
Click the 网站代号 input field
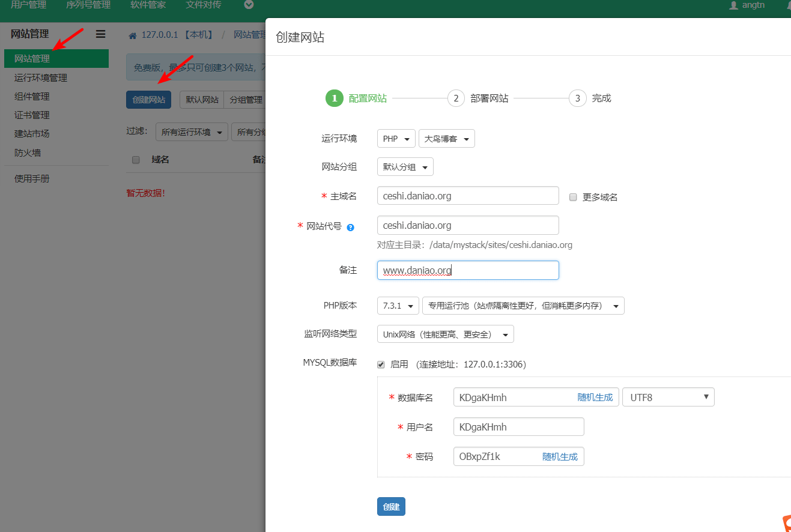click(468, 225)
